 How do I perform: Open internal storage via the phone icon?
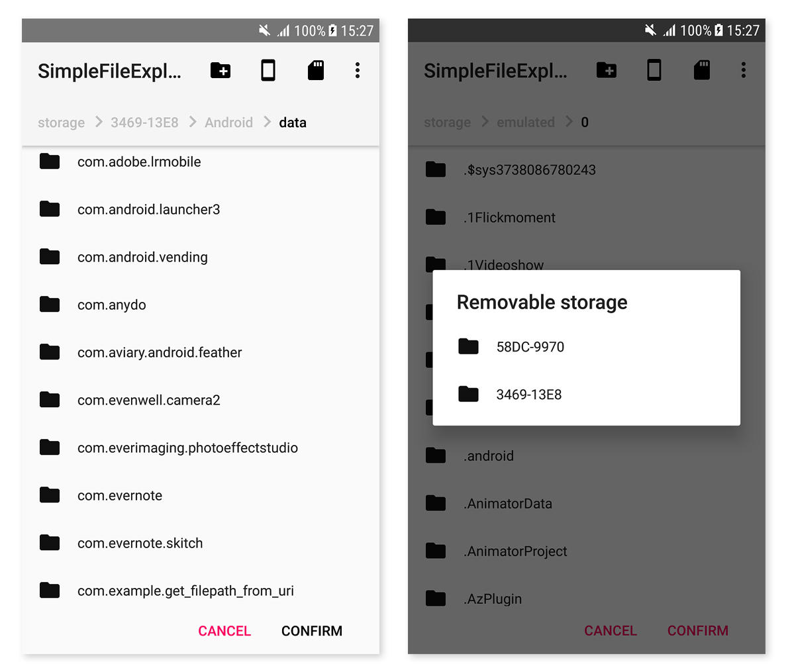click(268, 70)
